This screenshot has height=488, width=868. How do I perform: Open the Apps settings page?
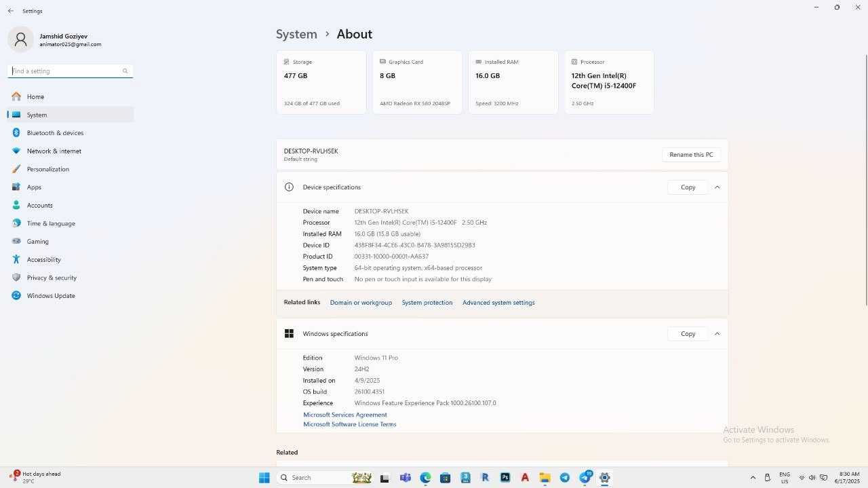(71, 187)
